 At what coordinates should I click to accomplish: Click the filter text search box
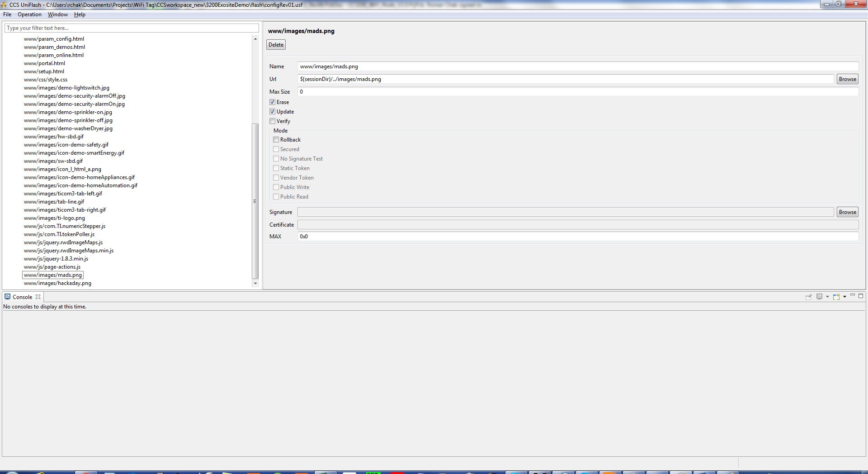(132, 28)
